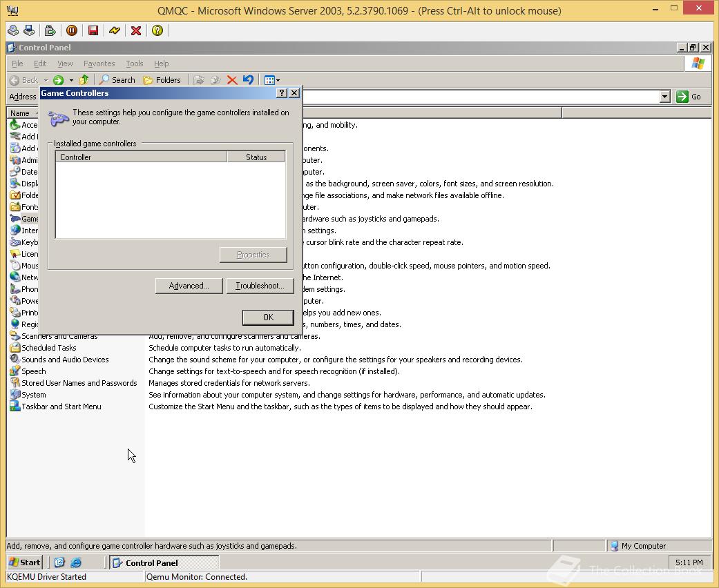Viewport: 719px width, 588px height.
Task: Click the My Computer status bar zone
Action: click(660, 546)
